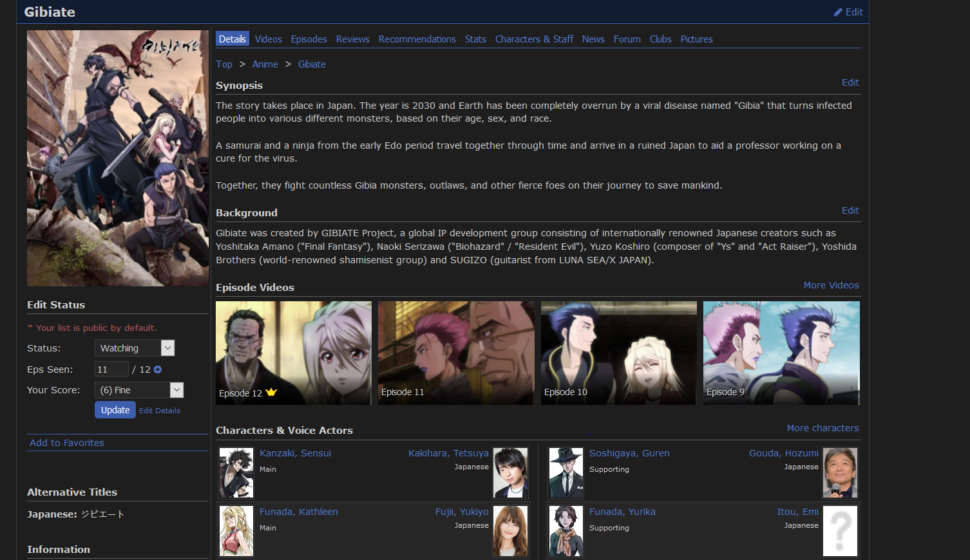Click Kakihara Tetsuya's photo
Image resolution: width=970 pixels, height=560 pixels.
[x=510, y=473]
